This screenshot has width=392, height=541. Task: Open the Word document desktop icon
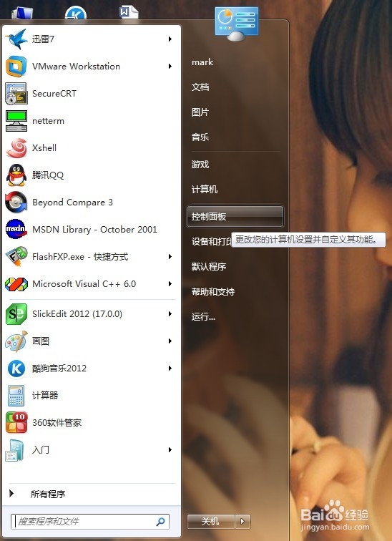(x=129, y=12)
